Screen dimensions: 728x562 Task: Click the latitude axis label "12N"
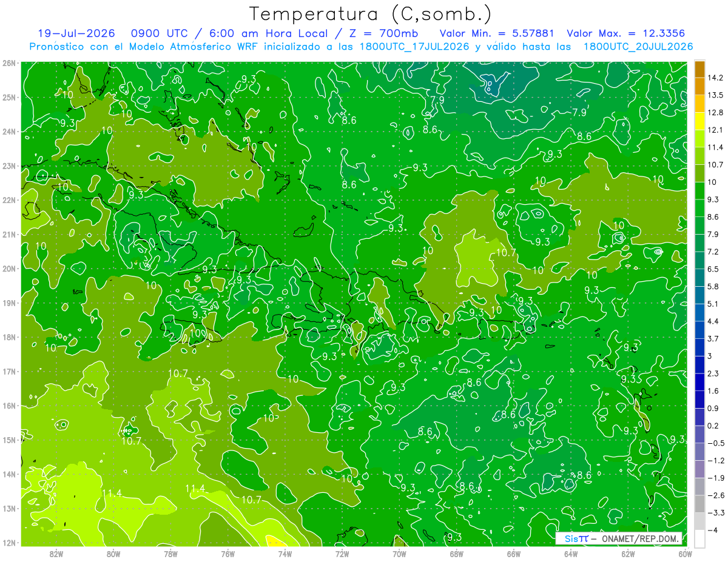tap(8, 543)
